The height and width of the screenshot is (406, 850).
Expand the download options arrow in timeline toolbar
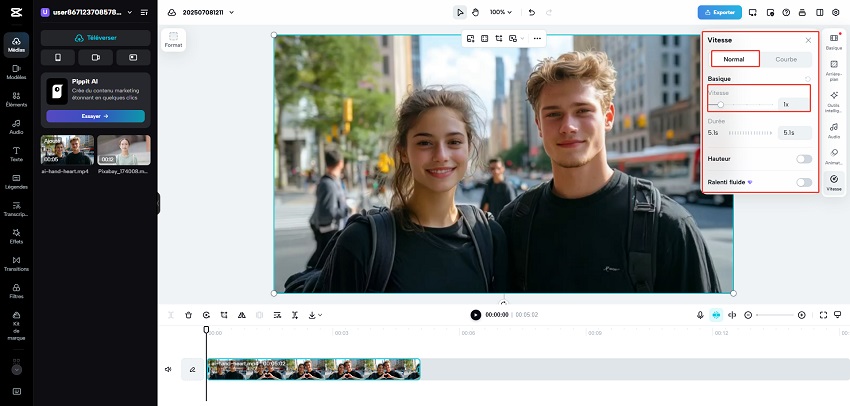(x=320, y=315)
